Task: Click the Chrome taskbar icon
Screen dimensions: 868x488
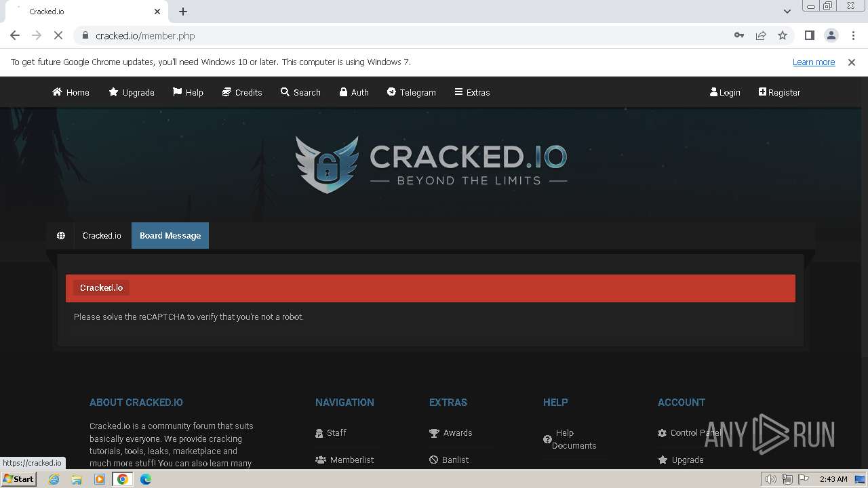Action: click(x=123, y=479)
